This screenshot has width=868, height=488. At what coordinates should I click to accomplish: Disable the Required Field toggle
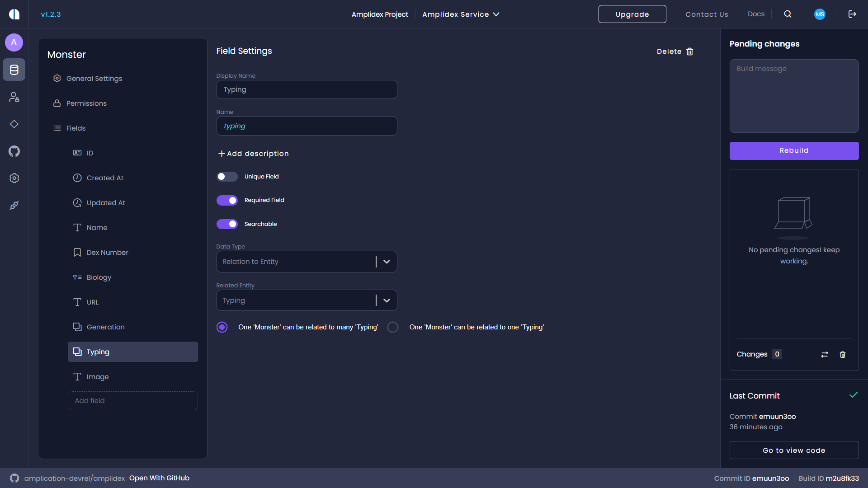[x=227, y=200]
